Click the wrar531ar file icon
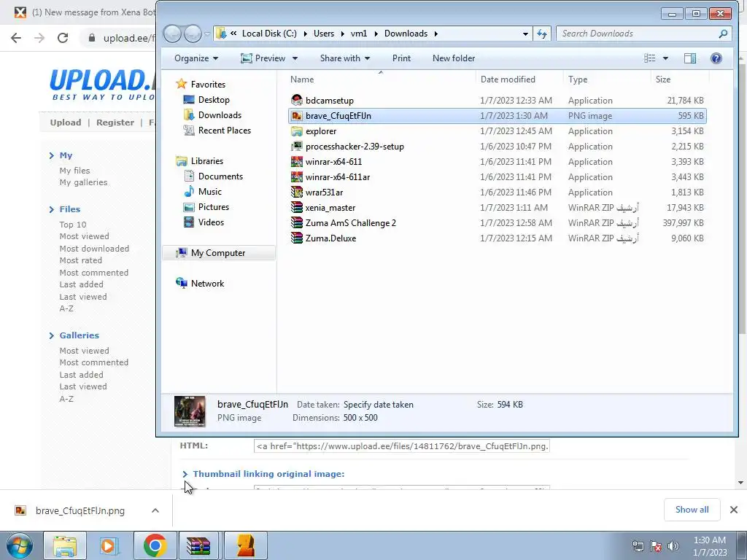Viewport: 747px width, 560px height. pos(297,192)
